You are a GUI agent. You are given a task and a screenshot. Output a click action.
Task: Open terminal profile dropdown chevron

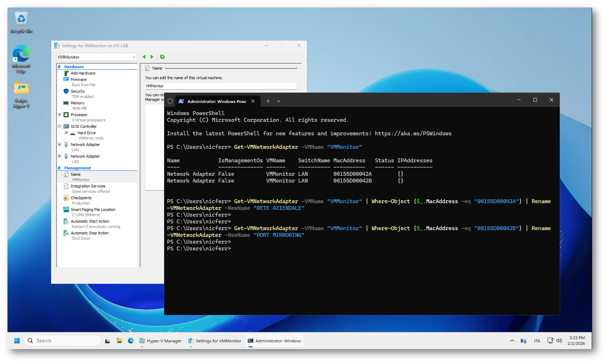coord(279,101)
